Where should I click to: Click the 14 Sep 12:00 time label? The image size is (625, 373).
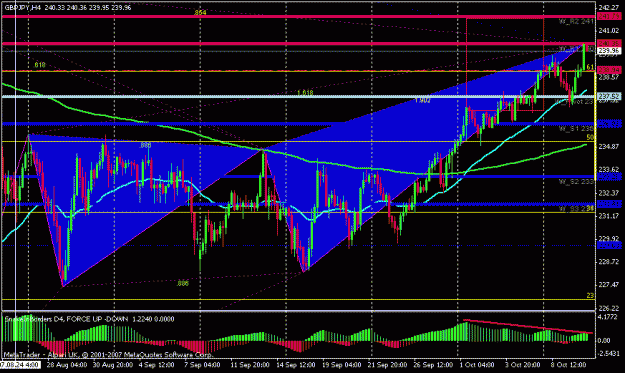[296, 365]
